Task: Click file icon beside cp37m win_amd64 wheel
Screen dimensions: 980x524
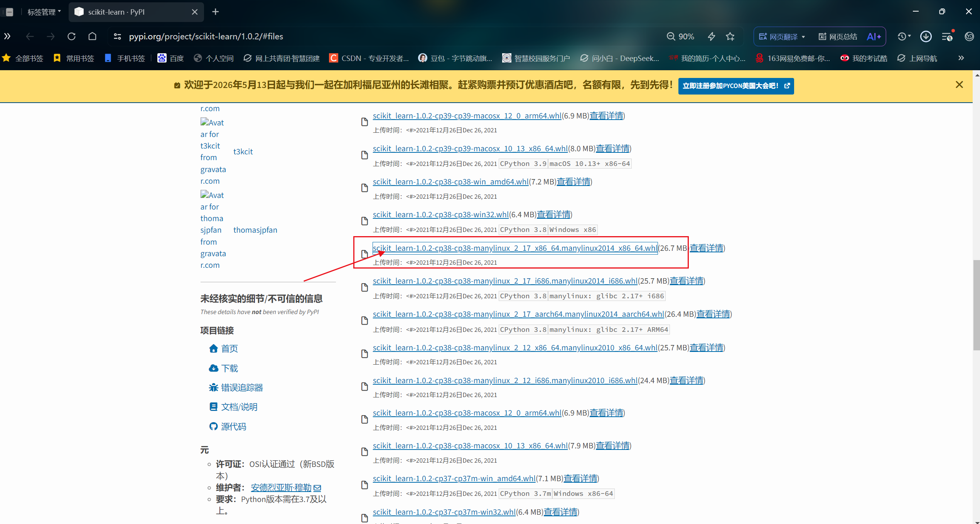Action: coord(364,485)
